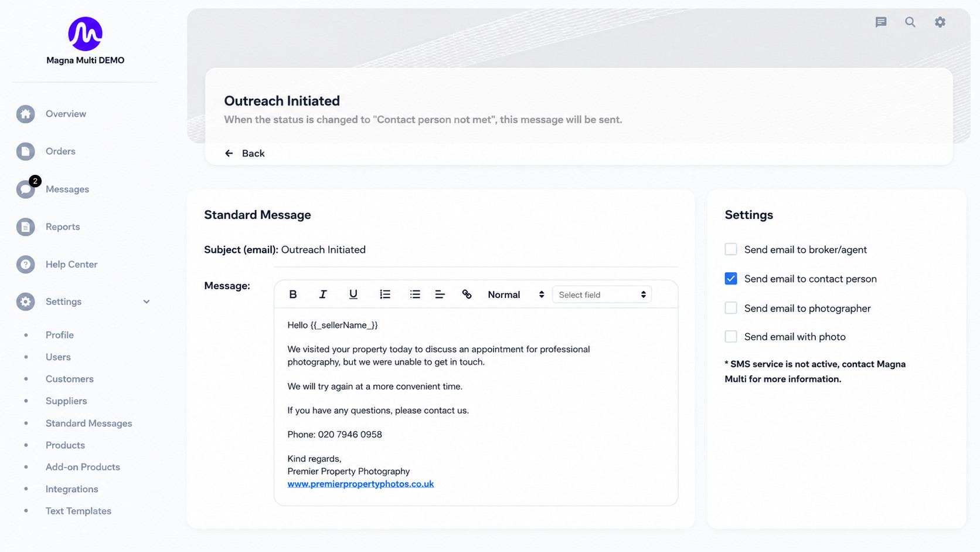Go to Standard Messages in sidebar

point(89,423)
